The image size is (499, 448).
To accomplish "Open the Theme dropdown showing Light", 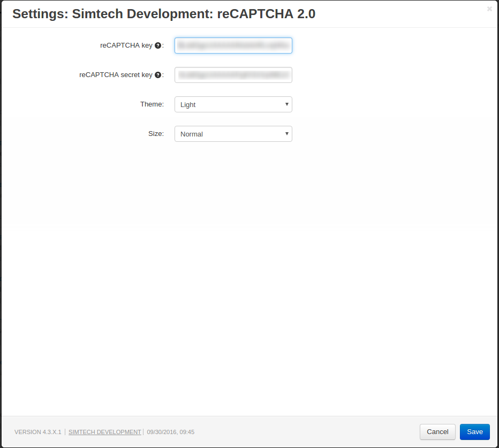I will pos(233,104).
